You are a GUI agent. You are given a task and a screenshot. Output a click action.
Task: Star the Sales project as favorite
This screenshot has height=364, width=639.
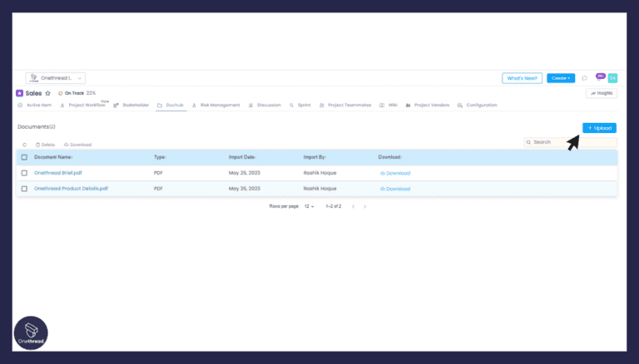(x=48, y=93)
